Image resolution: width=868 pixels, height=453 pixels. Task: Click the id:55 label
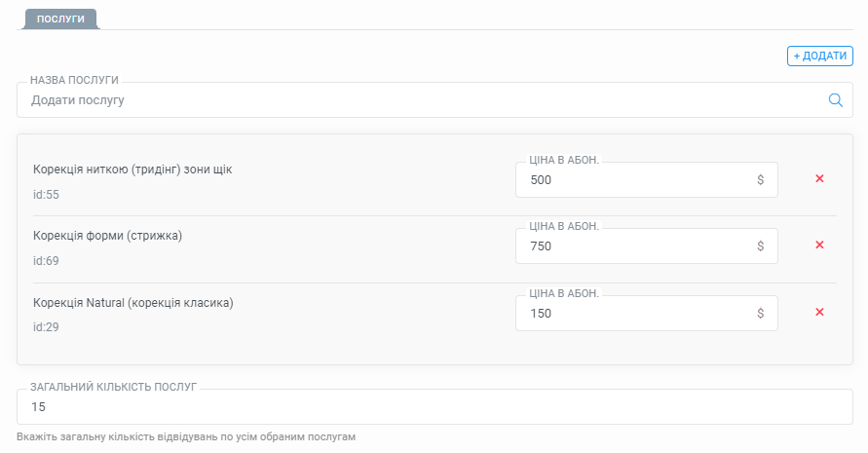(x=46, y=195)
